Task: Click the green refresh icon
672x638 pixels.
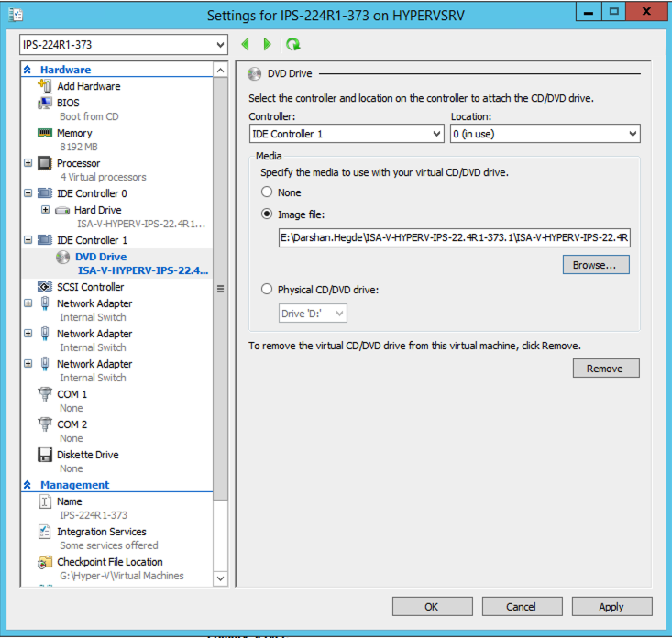Action: (293, 44)
